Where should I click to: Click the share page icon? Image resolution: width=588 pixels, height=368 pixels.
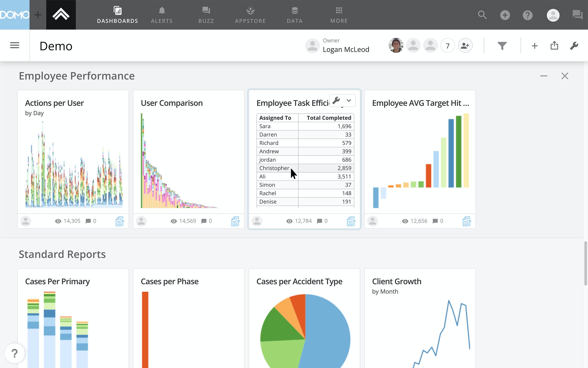click(x=554, y=45)
